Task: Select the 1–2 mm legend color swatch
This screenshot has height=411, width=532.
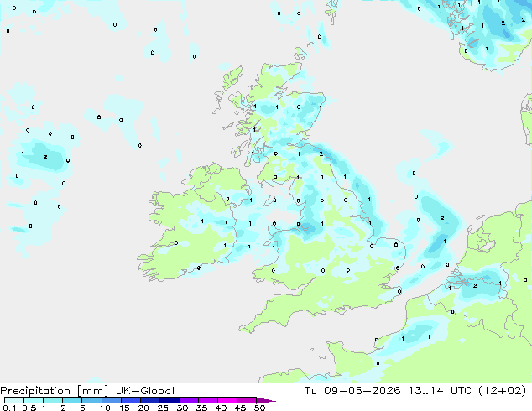Action: [53, 400]
